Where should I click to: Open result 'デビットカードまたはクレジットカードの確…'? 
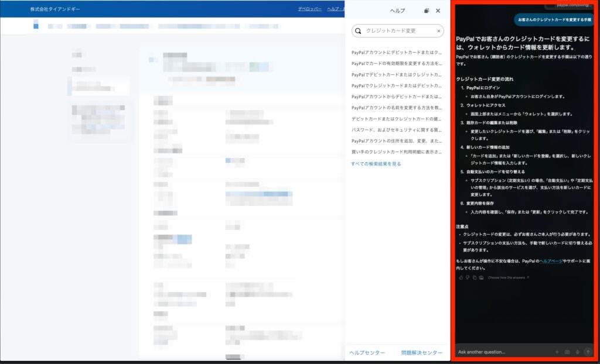pos(397,119)
